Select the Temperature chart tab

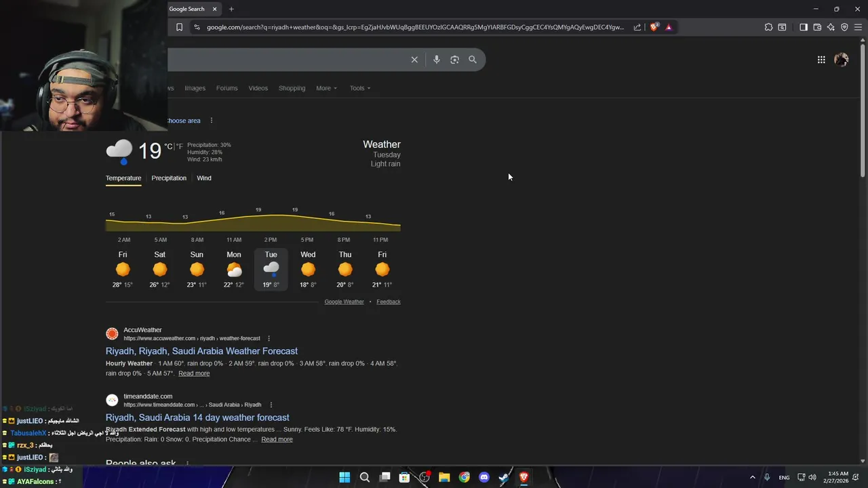(123, 178)
